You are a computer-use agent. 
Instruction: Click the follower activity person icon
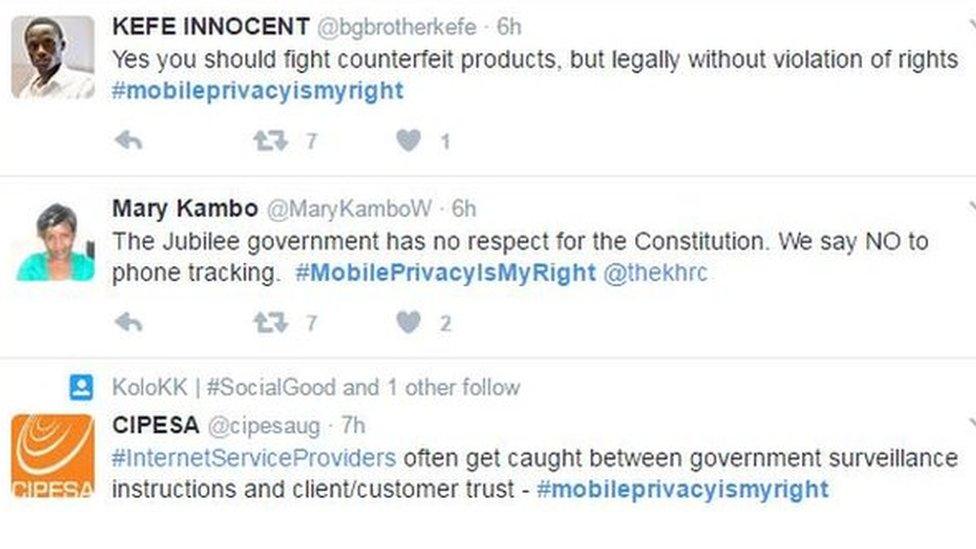click(x=81, y=388)
